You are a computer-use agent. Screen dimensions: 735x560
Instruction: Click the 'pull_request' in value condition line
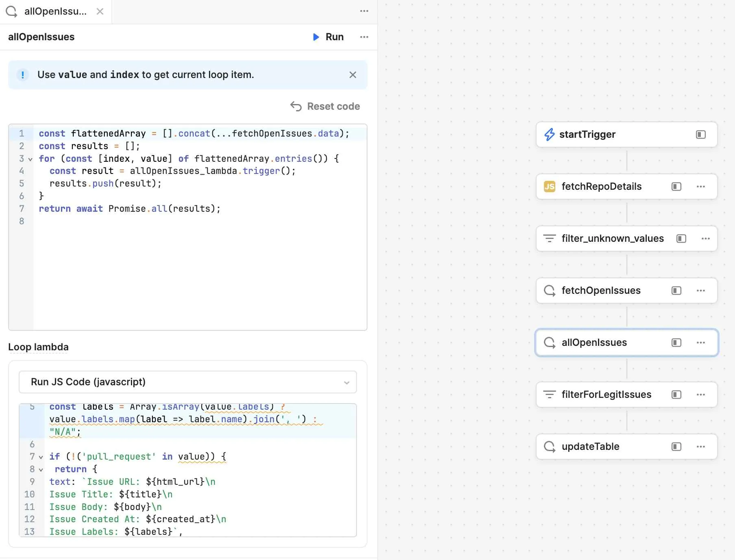[x=138, y=457]
